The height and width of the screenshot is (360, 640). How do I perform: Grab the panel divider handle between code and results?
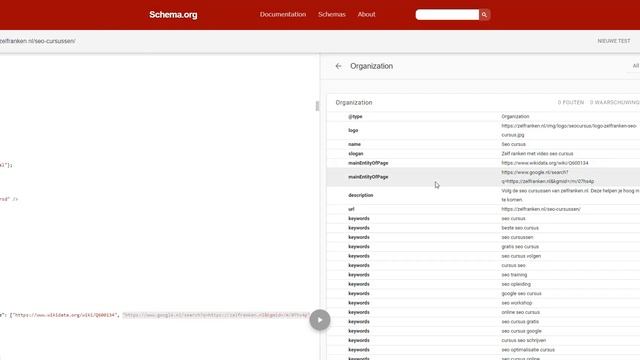pyautogui.click(x=318, y=106)
